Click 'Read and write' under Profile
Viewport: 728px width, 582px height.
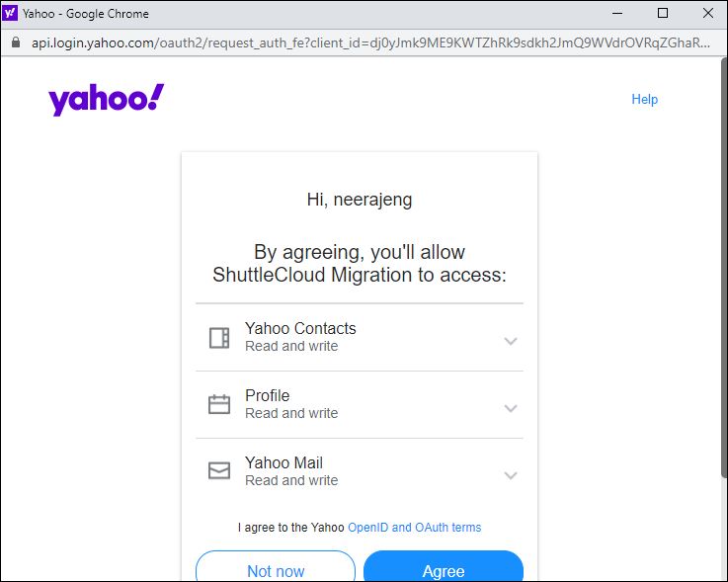pyautogui.click(x=291, y=413)
